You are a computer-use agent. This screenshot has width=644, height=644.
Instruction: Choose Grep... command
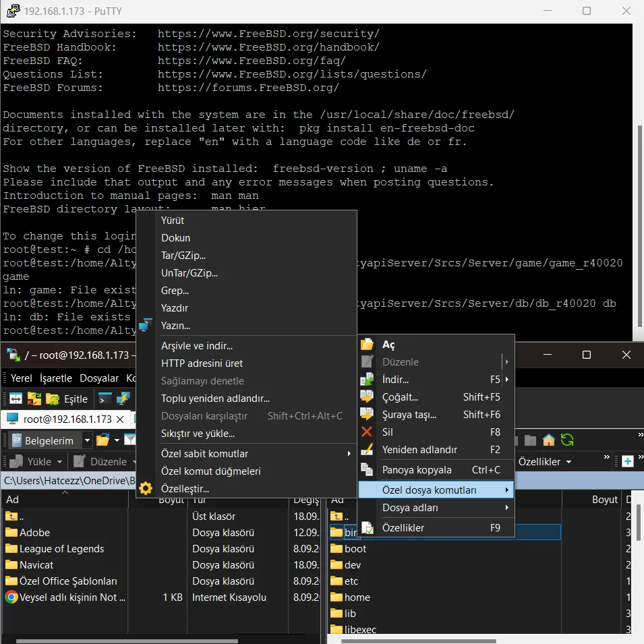(x=246, y=291)
